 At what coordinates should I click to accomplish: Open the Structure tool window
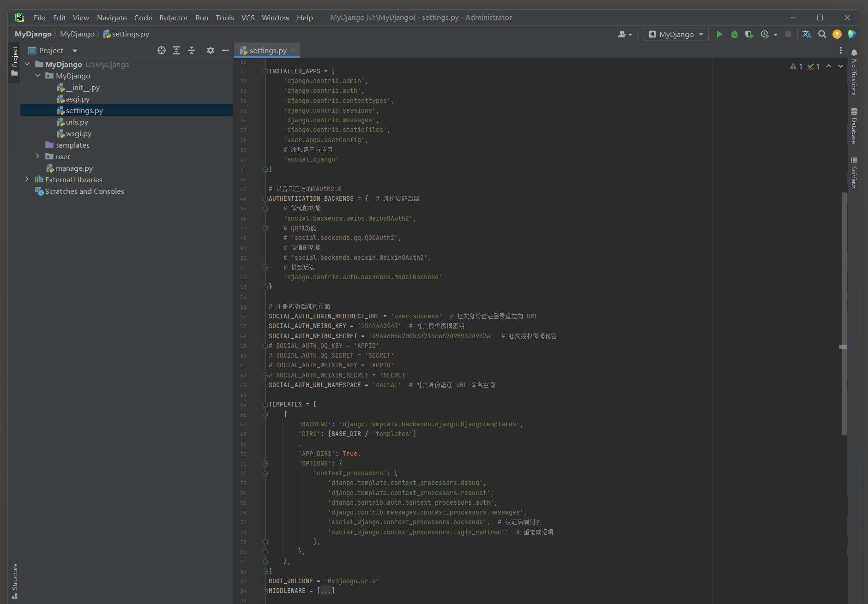[15, 580]
